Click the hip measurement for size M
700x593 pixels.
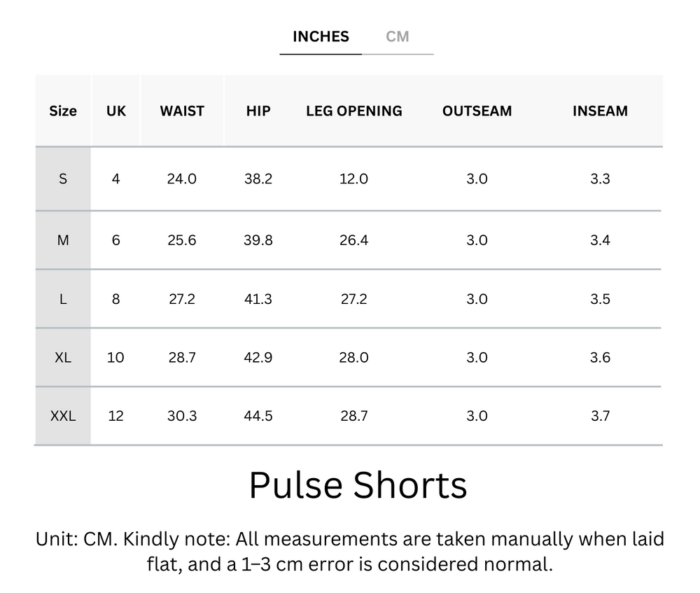(258, 239)
